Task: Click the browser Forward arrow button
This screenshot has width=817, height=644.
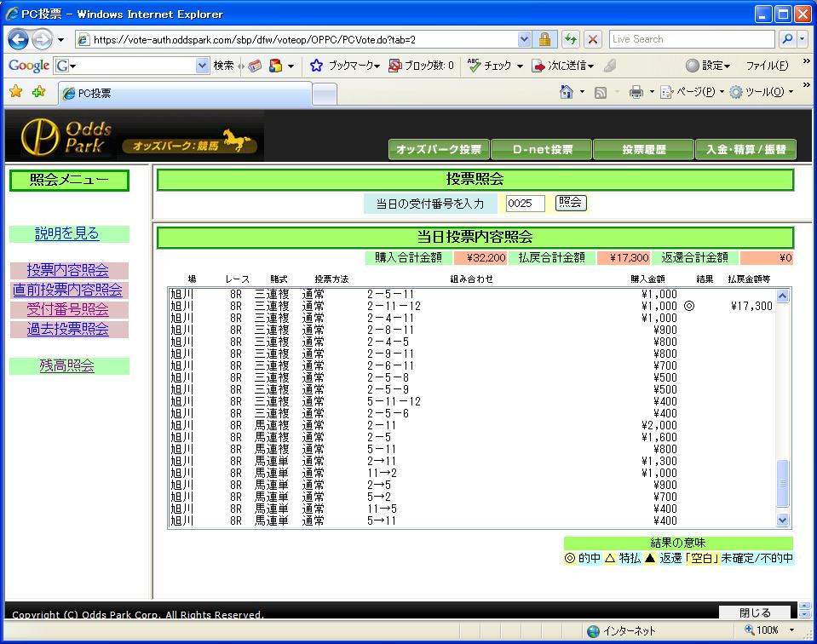Action: click(43, 39)
